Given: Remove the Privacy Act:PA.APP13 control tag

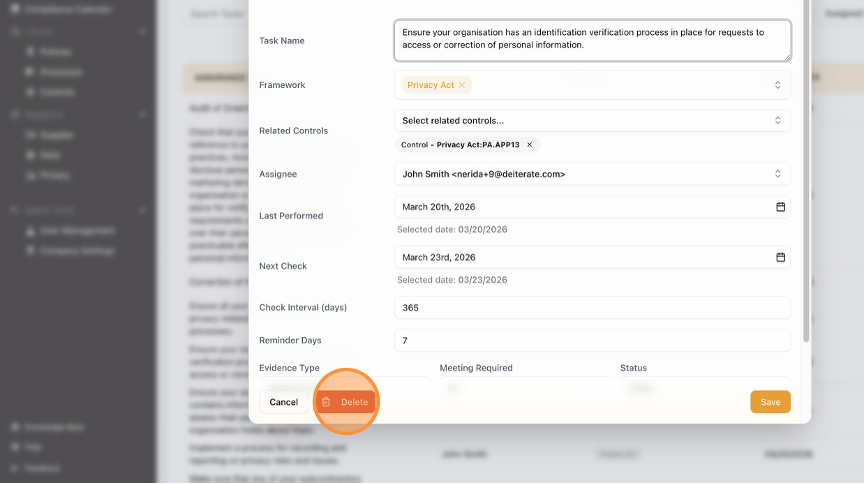Looking at the screenshot, I should coord(529,145).
